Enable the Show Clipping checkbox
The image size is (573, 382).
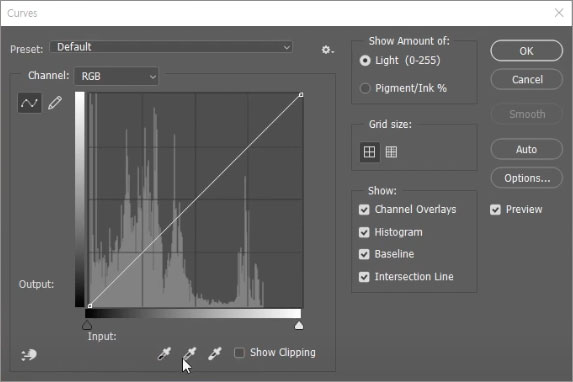click(x=239, y=353)
